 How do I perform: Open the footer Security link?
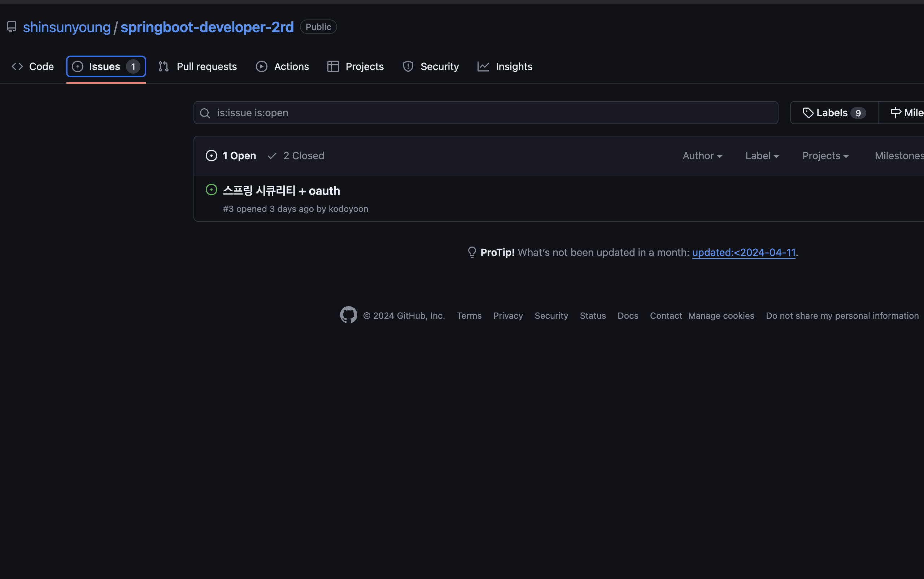pos(552,315)
